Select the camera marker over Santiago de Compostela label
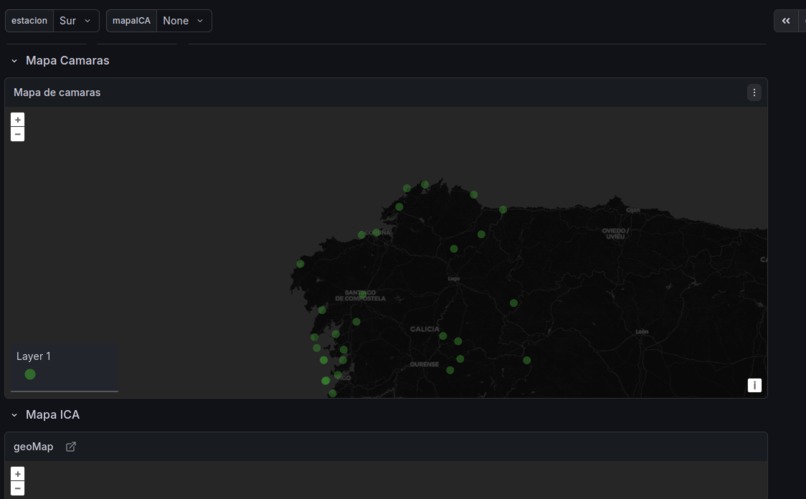Screen dimensions: 806x499 [x=363, y=294]
